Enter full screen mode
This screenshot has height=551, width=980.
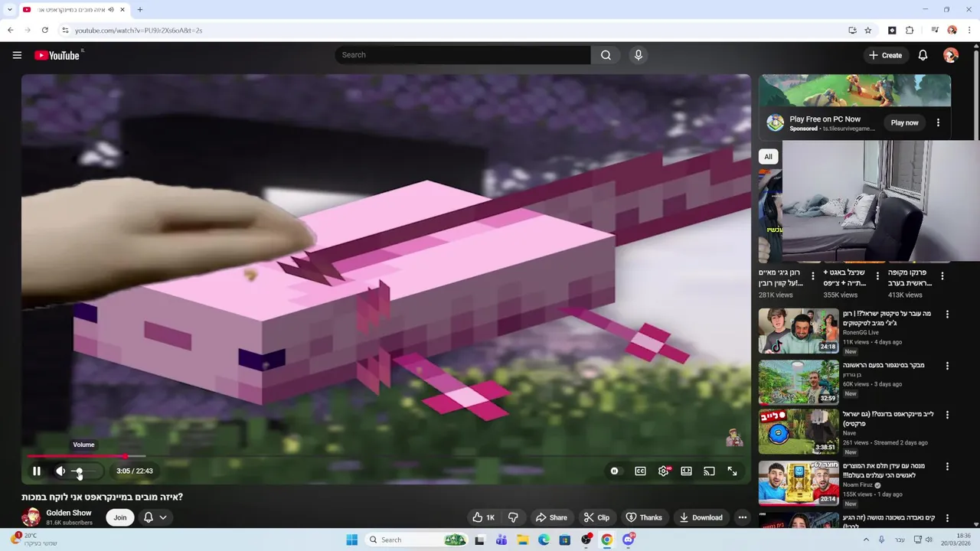pos(732,471)
